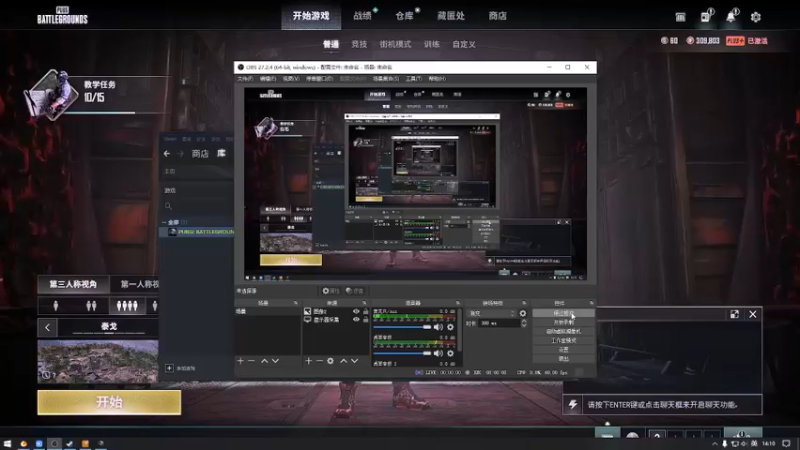Open the 开始游戏 top tab
The width and height of the screenshot is (800, 450).
pos(311,16)
